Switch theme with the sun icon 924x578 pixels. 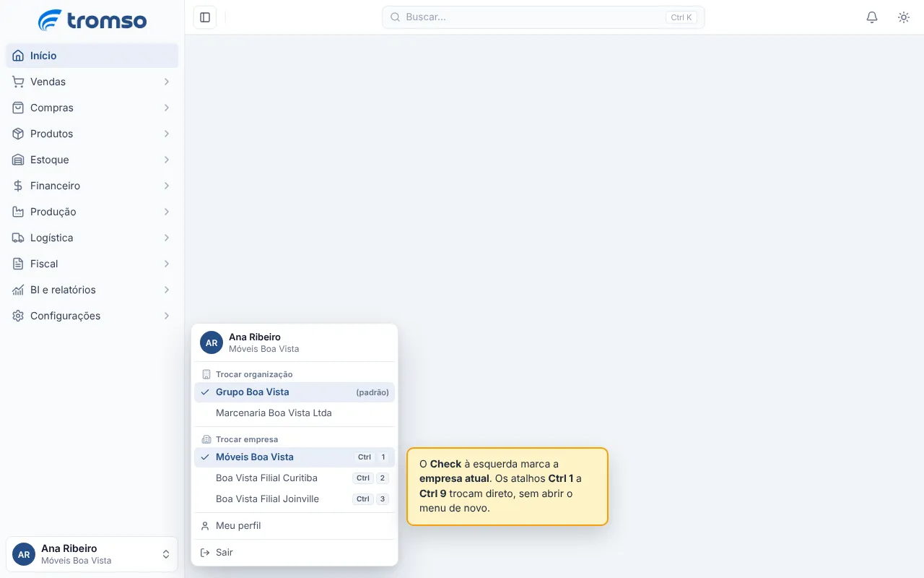pos(904,17)
